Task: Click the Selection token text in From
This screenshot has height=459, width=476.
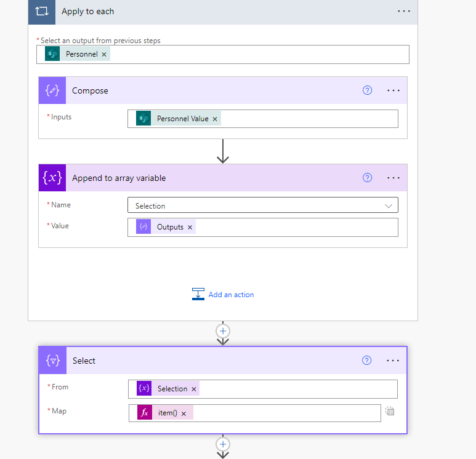Action: 172,389
